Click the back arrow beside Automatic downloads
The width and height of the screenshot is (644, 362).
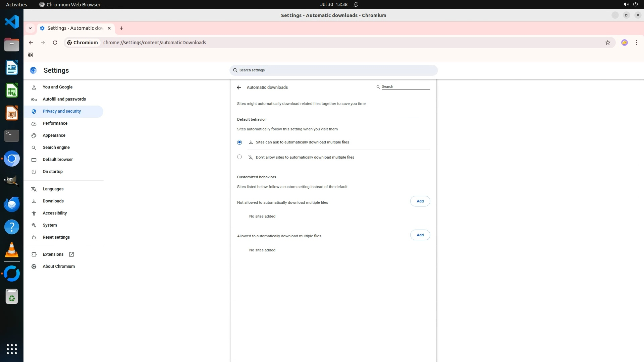(239, 87)
